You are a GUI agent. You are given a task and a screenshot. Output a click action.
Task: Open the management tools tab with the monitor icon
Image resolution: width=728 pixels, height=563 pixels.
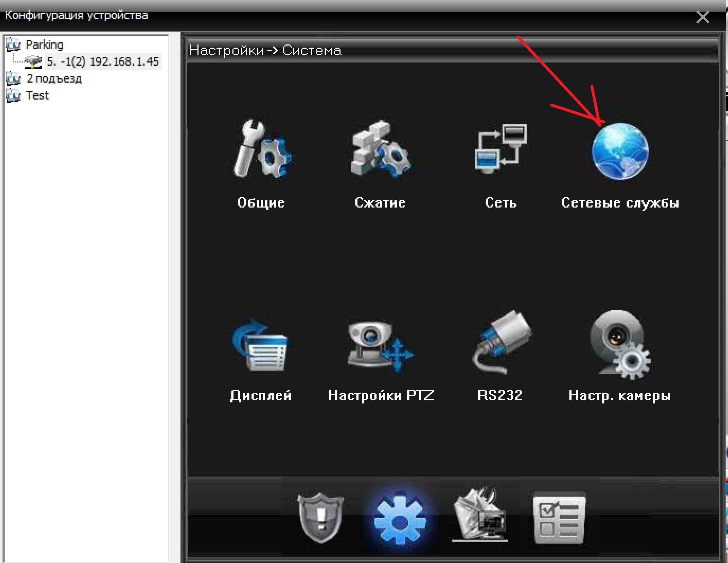point(480,515)
